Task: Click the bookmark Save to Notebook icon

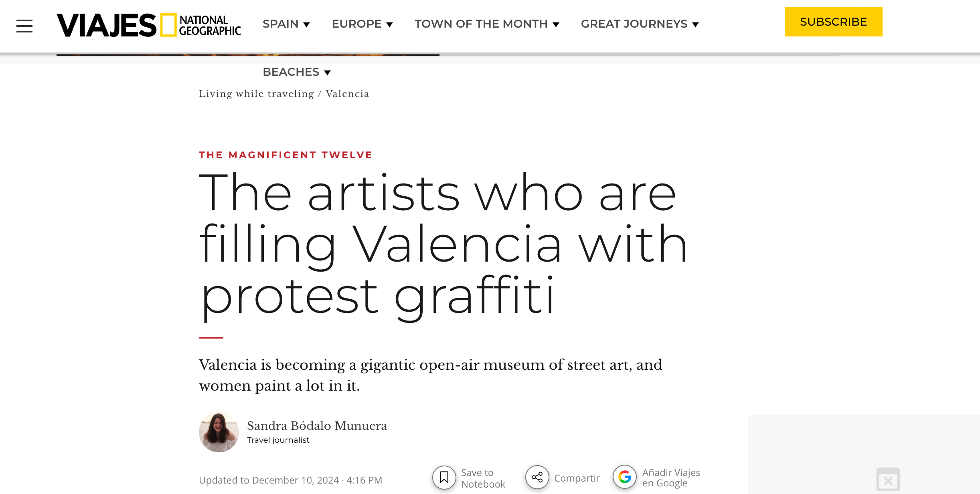Action: pos(444,478)
